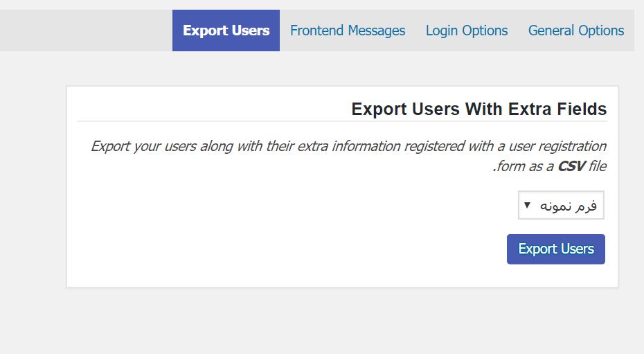The width and height of the screenshot is (644, 354).
Task: Click the word Messages in Frontend Messages tab
Action: pyautogui.click(x=377, y=30)
